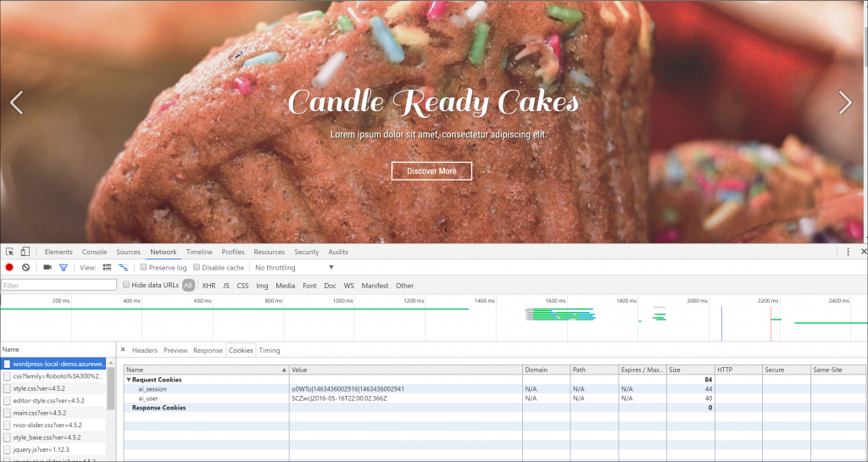Open the No throttling dropdown
This screenshot has width=868, height=462.
(x=294, y=267)
